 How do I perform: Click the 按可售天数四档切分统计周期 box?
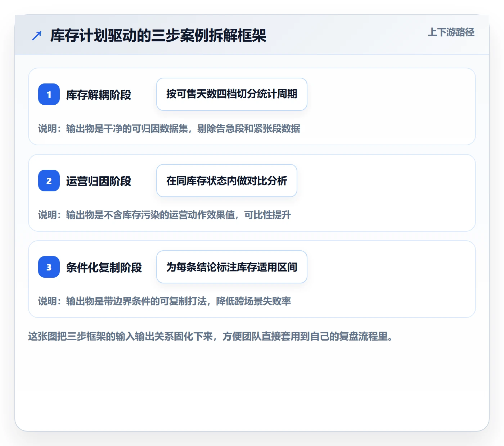point(232,94)
